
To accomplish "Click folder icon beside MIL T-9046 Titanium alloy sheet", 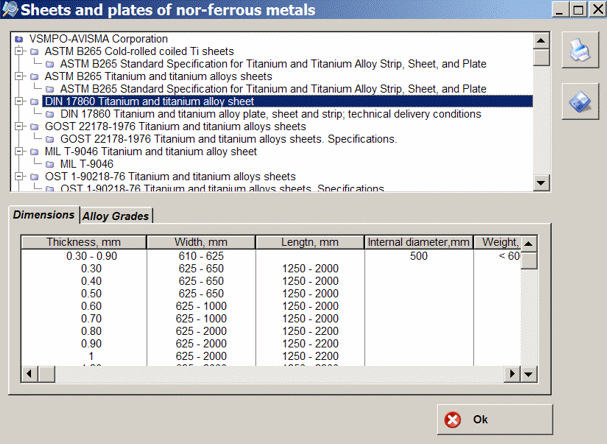I will coord(35,152).
